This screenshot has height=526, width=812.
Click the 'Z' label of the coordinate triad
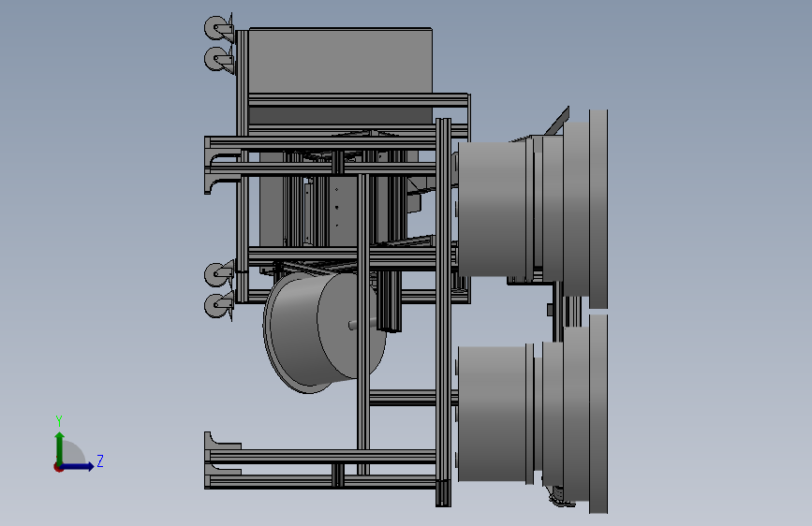click(x=100, y=460)
